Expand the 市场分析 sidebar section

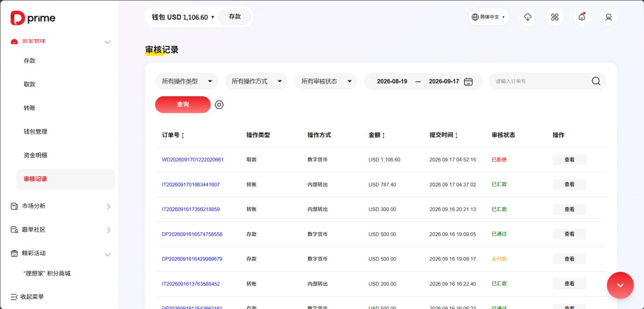point(61,206)
